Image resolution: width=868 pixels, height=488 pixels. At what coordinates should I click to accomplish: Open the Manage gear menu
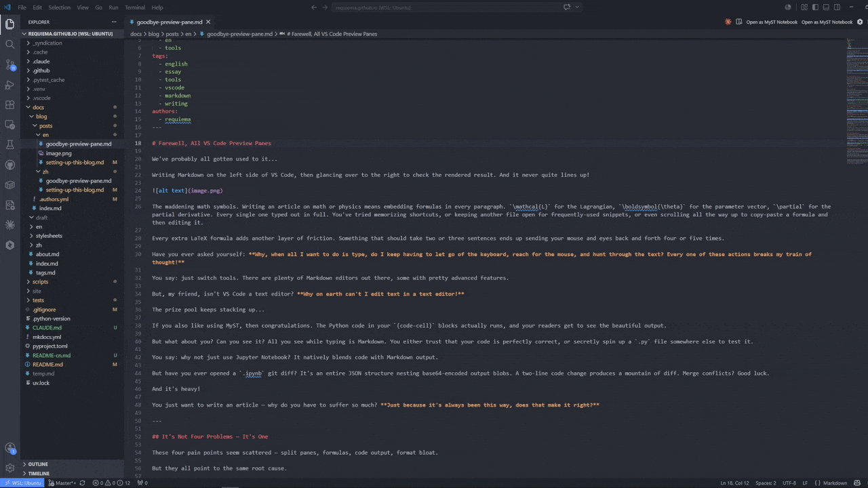(9, 468)
